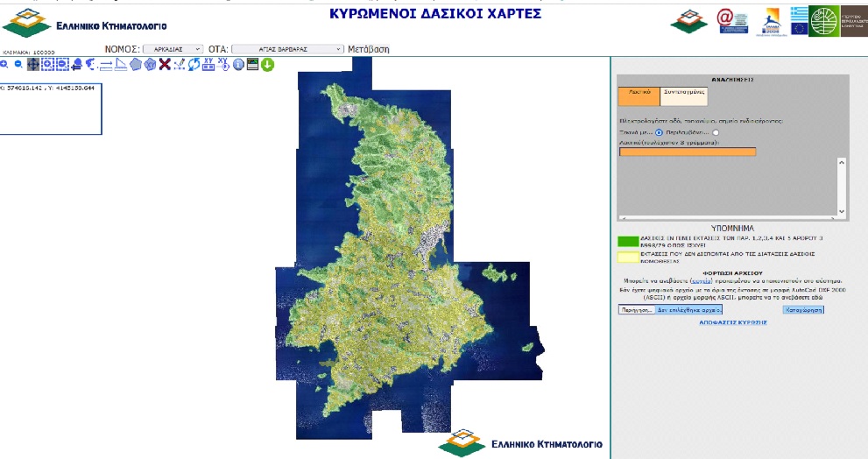Open the blue info identify tool

(x=238, y=64)
